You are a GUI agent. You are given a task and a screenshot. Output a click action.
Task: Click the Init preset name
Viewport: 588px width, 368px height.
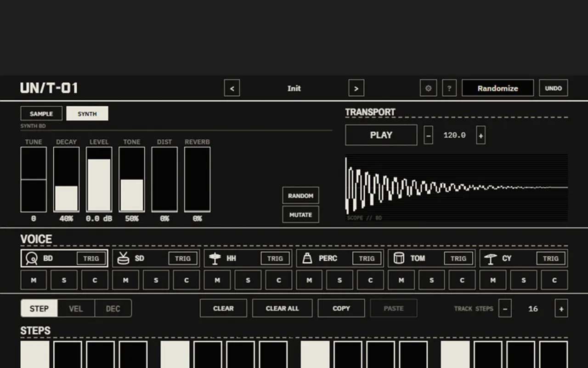coord(294,88)
